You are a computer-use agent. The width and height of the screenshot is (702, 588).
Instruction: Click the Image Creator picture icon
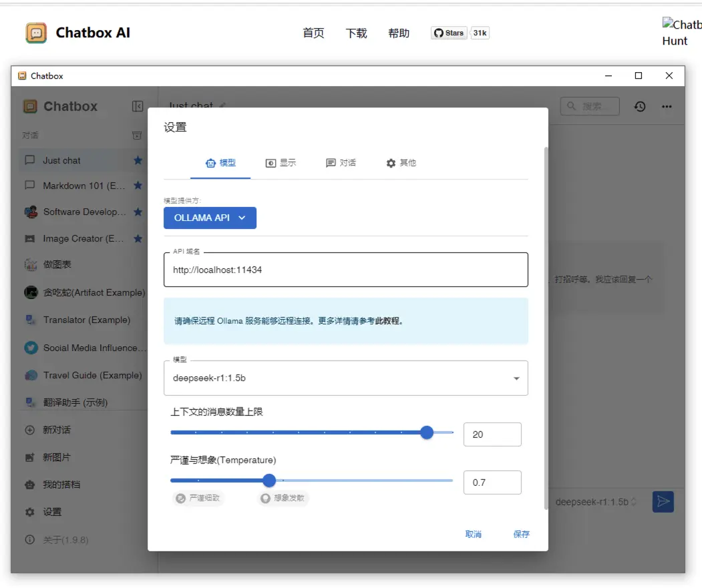[x=30, y=238]
